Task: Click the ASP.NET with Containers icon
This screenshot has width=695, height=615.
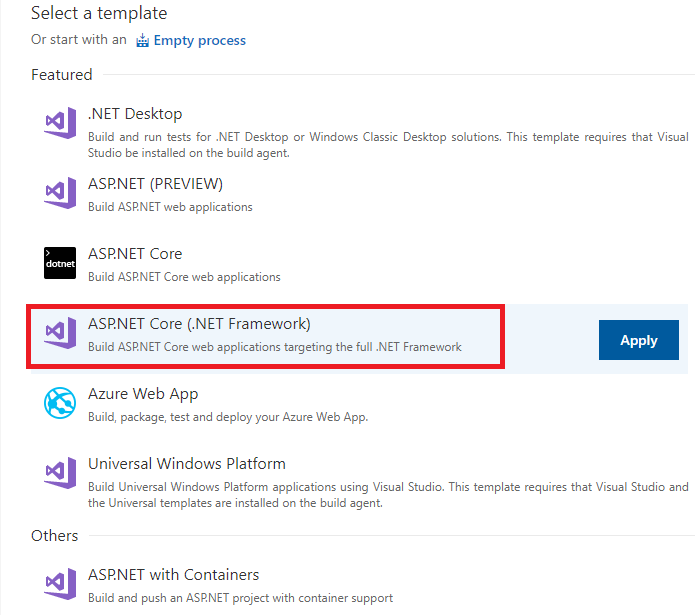Action: (x=60, y=584)
